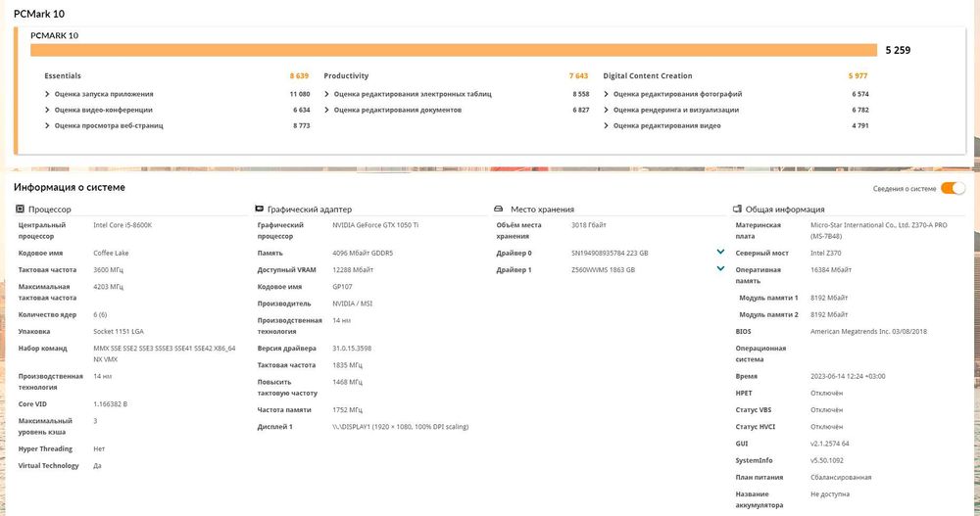980x516 pixels.
Task: Click spreadsheet score 8 558
Action: pyautogui.click(x=580, y=94)
